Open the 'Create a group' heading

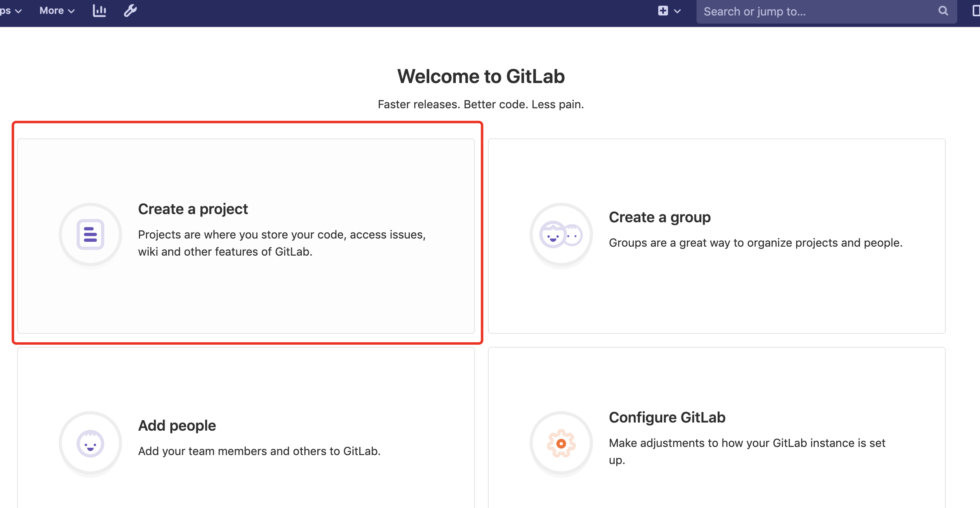pos(660,217)
